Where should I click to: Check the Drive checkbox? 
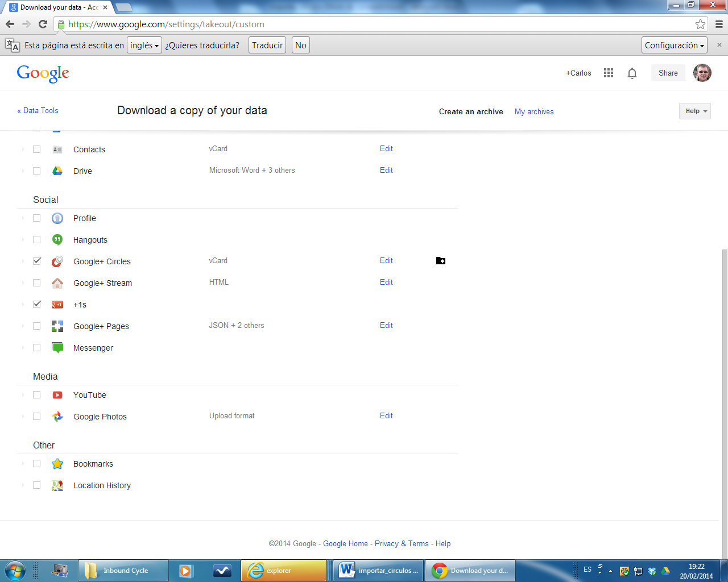tap(37, 171)
